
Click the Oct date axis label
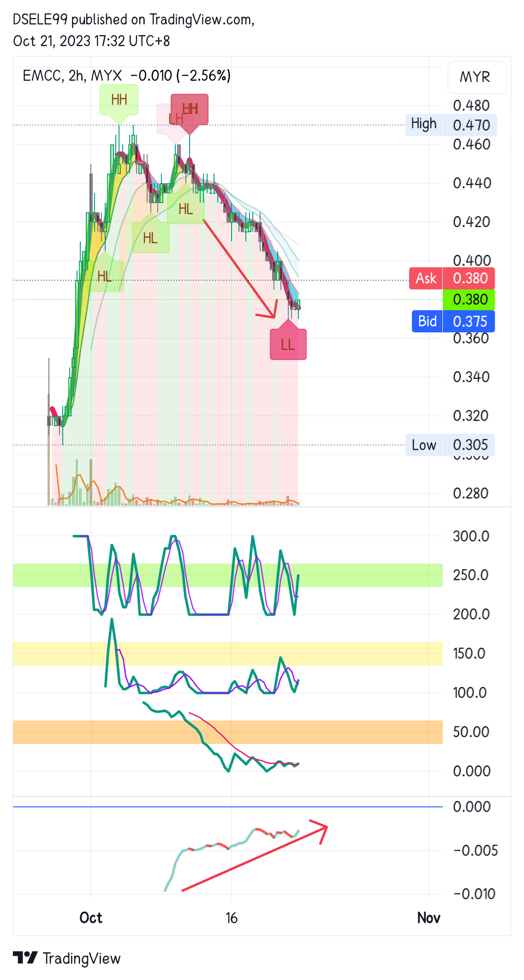coord(91,918)
